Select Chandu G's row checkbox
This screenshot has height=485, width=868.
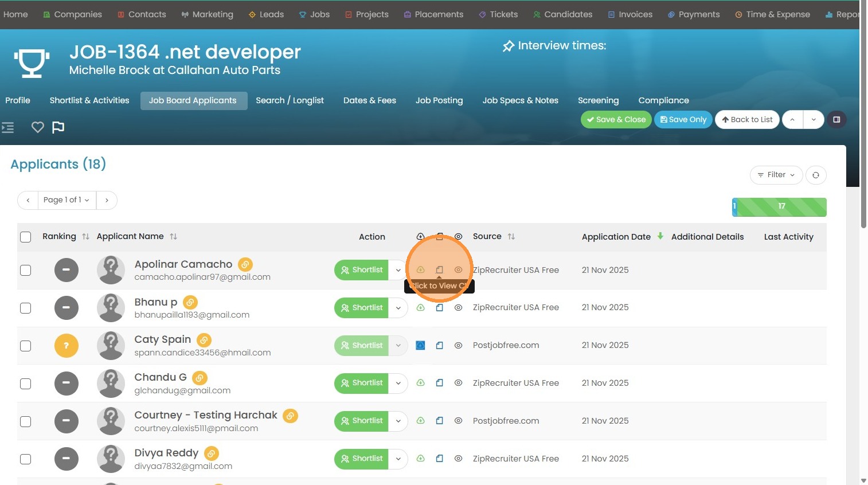(x=26, y=384)
